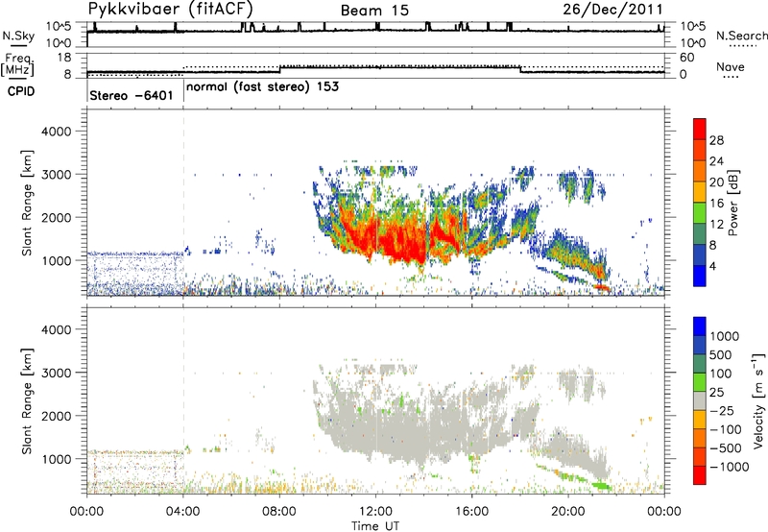The height and width of the screenshot is (532, 768).
Task: Click '3000' tick on velocity panel
Action: 56,373
